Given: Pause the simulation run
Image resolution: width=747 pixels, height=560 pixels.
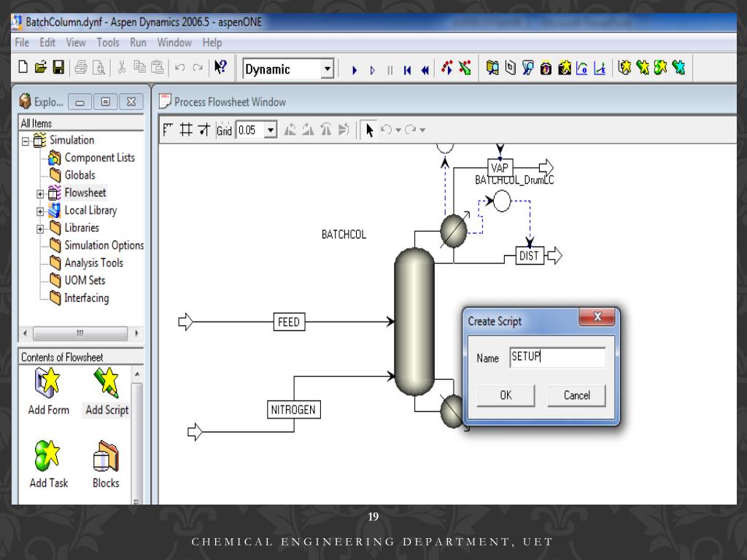Looking at the screenshot, I should [390, 71].
